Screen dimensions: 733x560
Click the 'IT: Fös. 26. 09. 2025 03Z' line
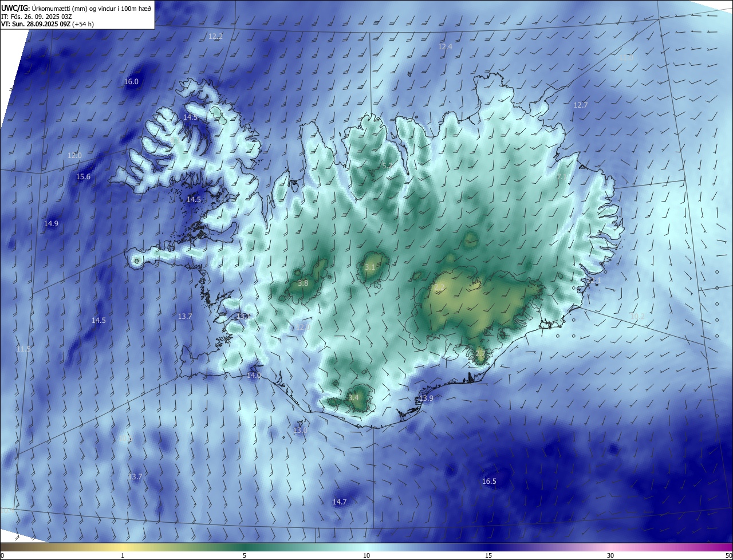(37, 16)
